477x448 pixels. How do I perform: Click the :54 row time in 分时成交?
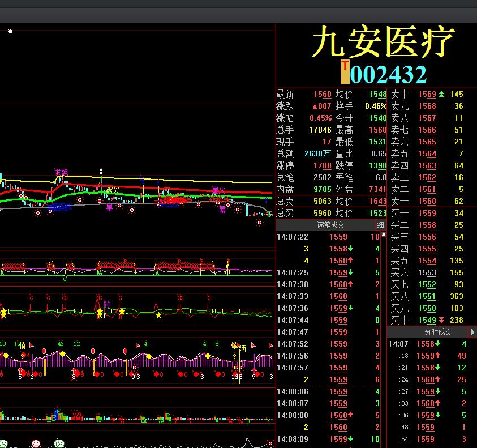coord(403,439)
